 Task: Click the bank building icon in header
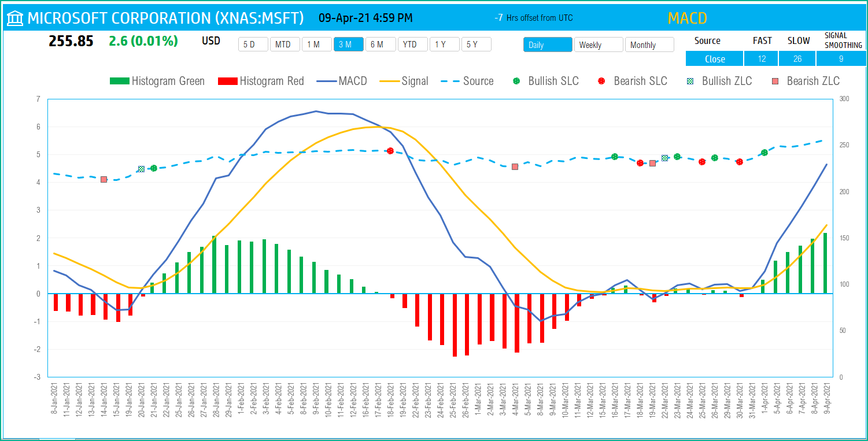(15, 18)
